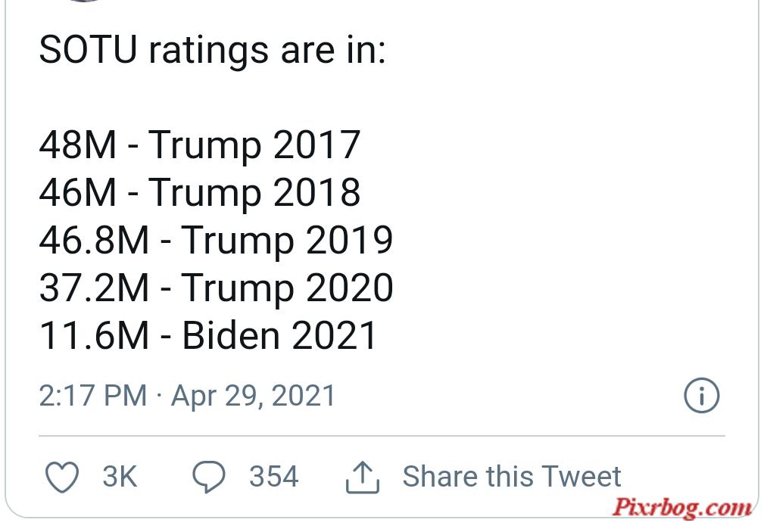Screen dimensions: 767x532
Task: Click the share upload arrow icon
Action: (363, 477)
